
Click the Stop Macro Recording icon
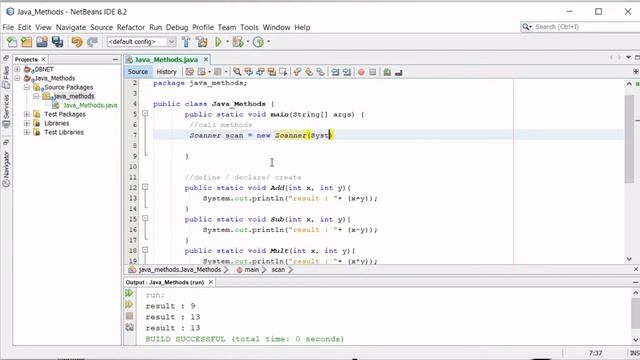372,72
